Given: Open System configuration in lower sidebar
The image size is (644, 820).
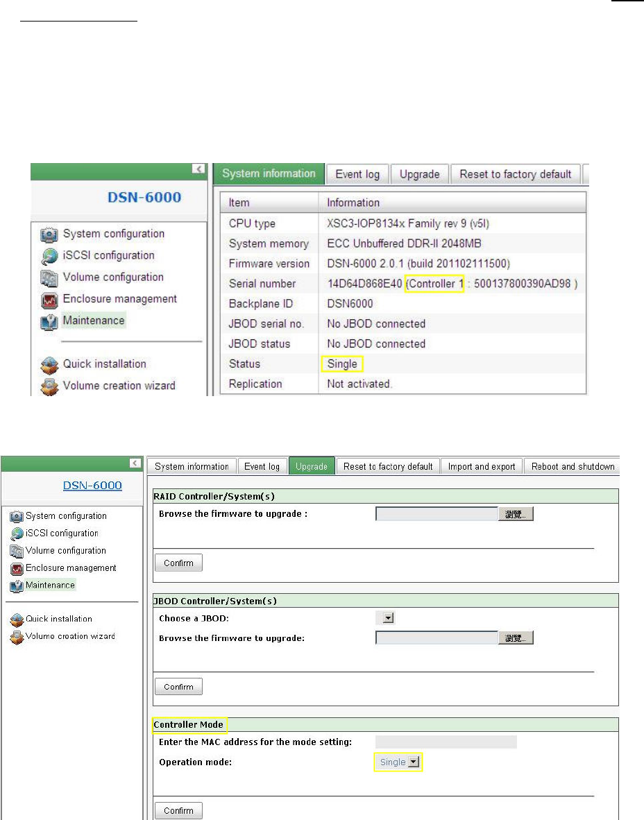Looking at the screenshot, I should (66, 516).
